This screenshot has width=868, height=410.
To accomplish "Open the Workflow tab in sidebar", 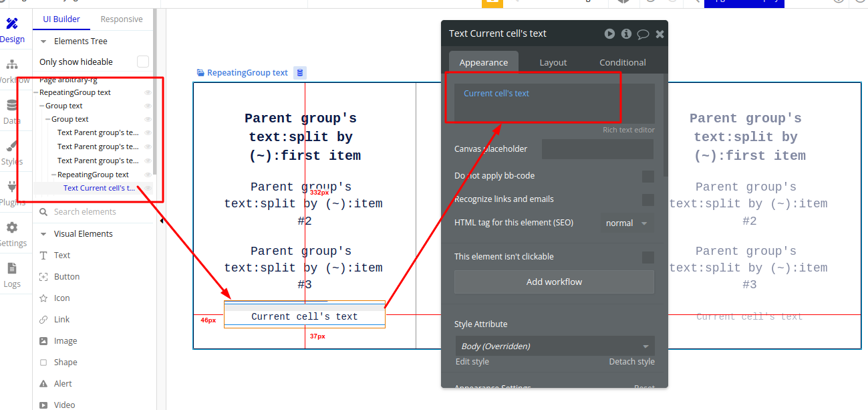I will tap(12, 72).
